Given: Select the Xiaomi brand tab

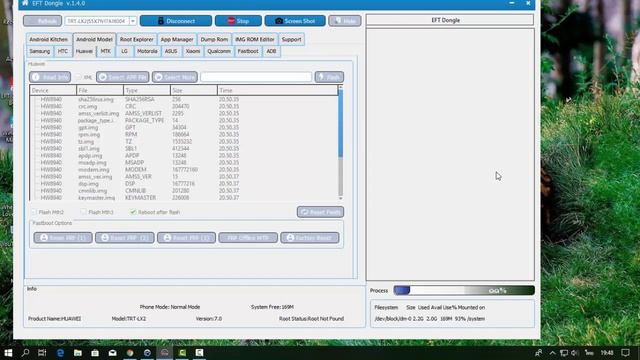Looking at the screenshot, I should 193,51.
